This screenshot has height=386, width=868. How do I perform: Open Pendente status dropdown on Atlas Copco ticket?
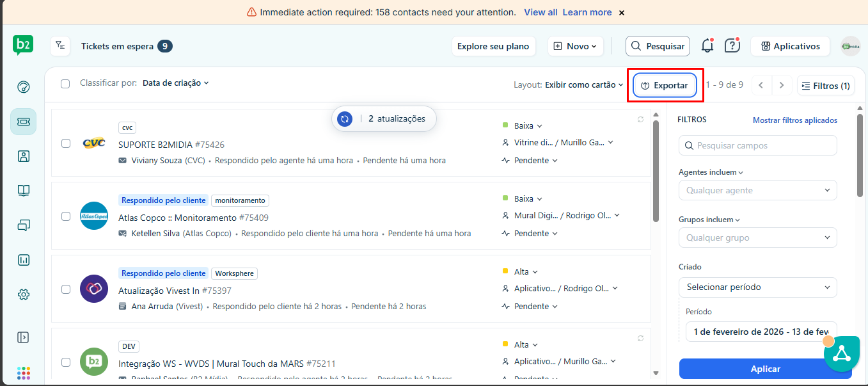click(x=530, y=234)
